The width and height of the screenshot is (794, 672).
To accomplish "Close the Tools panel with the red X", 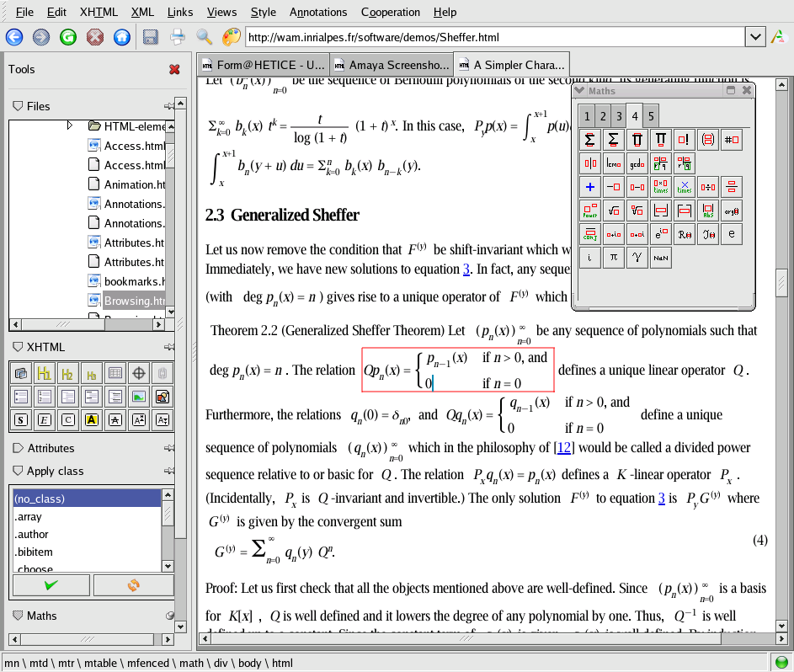I will coord(174,69).
